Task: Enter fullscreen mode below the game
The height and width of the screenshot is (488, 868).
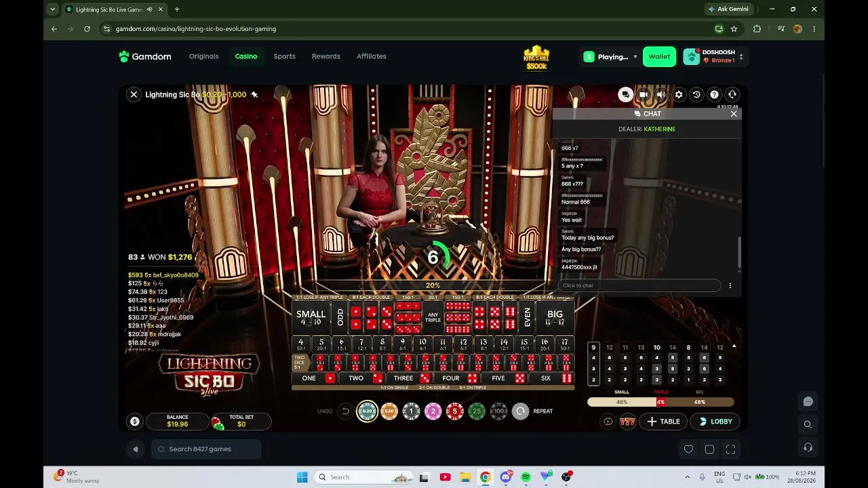Action: coord(730,449)
